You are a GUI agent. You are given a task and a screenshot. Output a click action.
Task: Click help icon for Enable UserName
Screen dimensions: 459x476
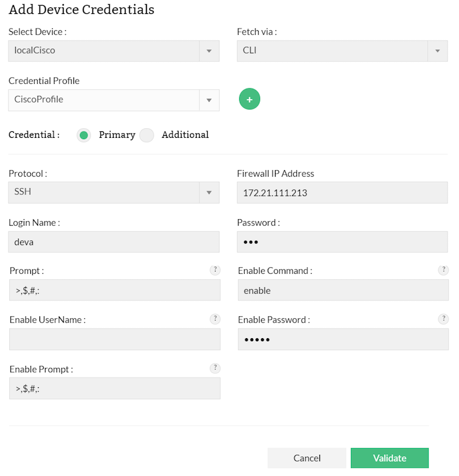coord(215,319)
